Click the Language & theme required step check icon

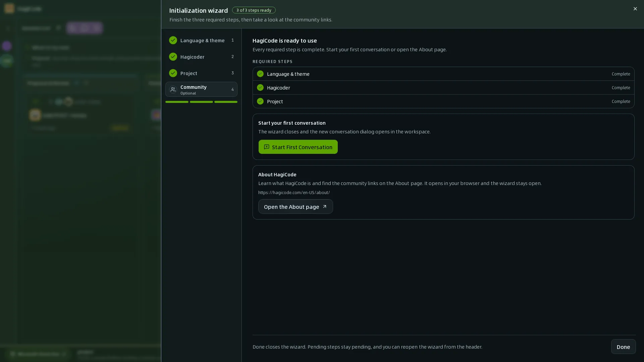pyautogui.click(x=260, y=74)
